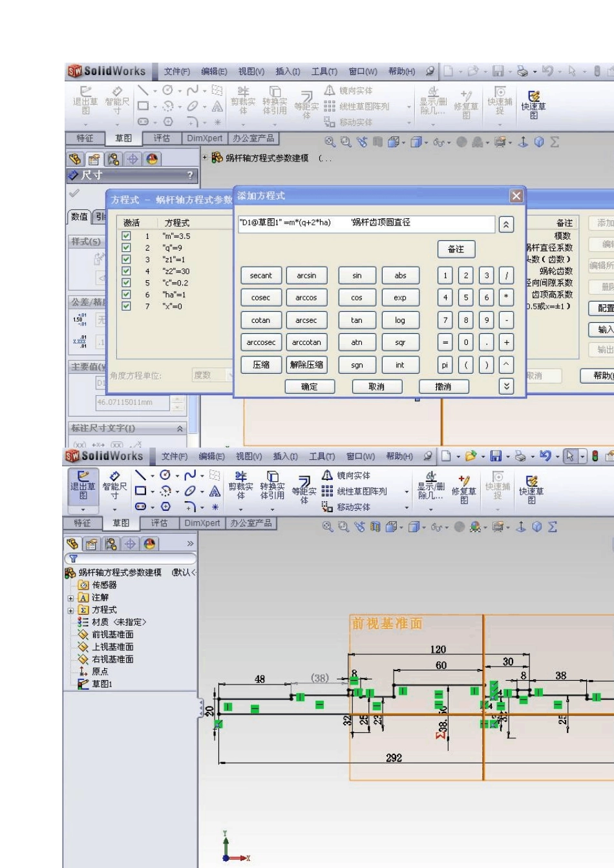Click Offset Entities (等距实体) in lower window

tap(304, 489)
